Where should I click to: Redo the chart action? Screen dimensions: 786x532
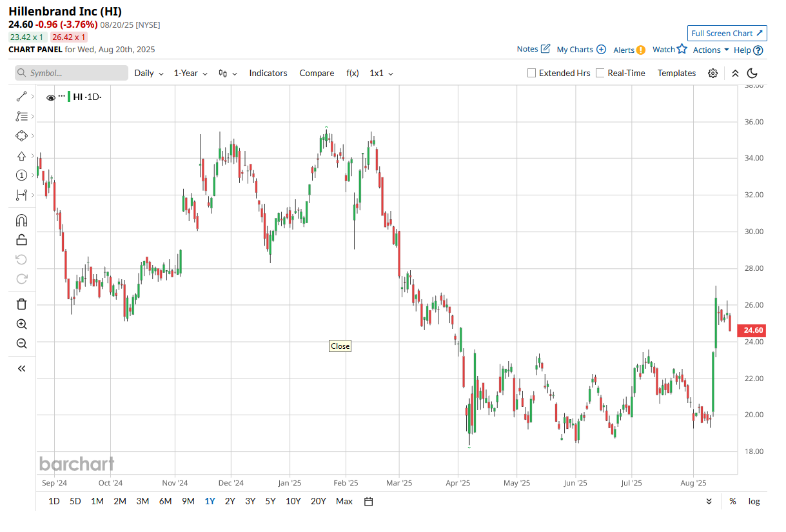click(x=21, y=279)
